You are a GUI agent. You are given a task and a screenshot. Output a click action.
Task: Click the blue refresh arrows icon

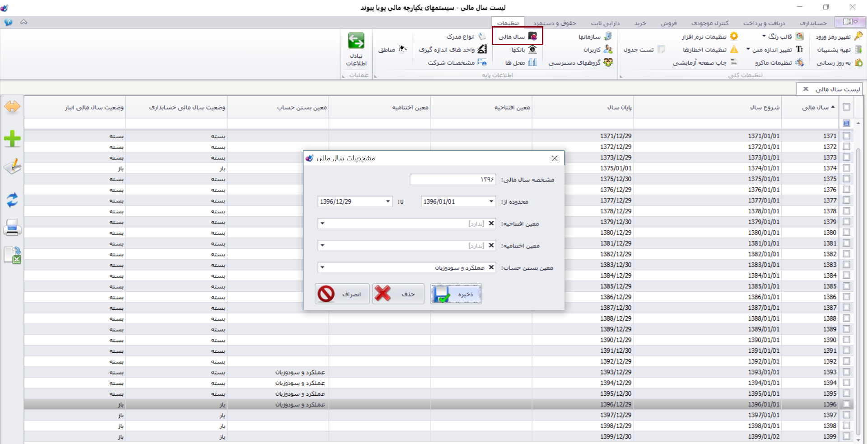point(12,200)
